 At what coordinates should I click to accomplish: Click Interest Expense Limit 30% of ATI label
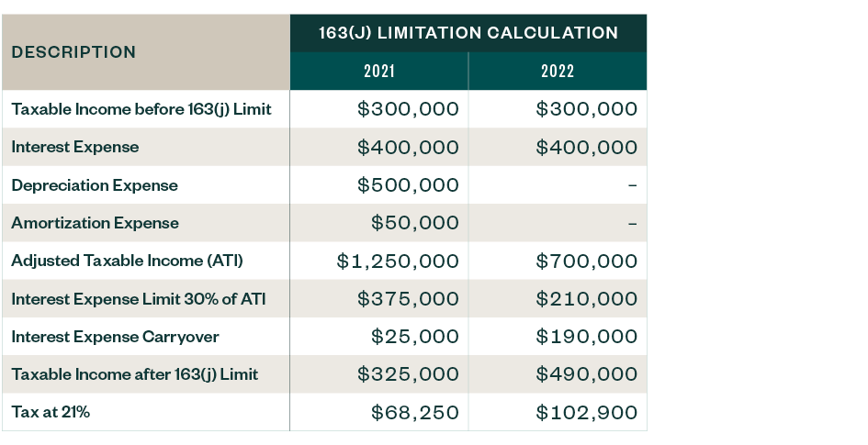(138, 299)
